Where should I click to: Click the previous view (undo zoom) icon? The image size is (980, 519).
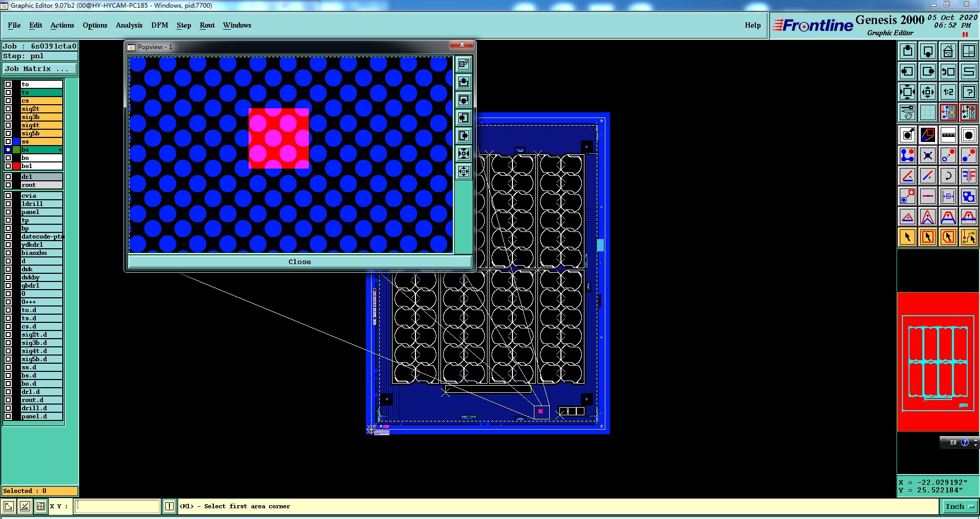pos(948,72)
